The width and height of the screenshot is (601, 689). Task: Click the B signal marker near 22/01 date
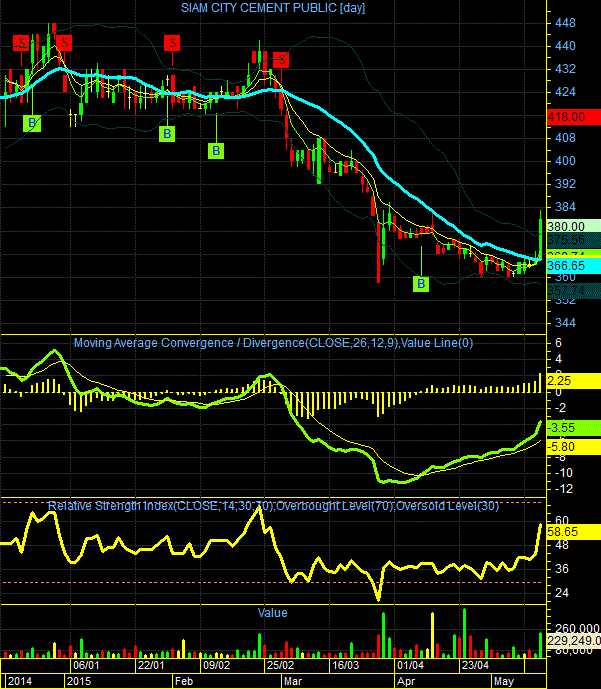click(167, 134)
